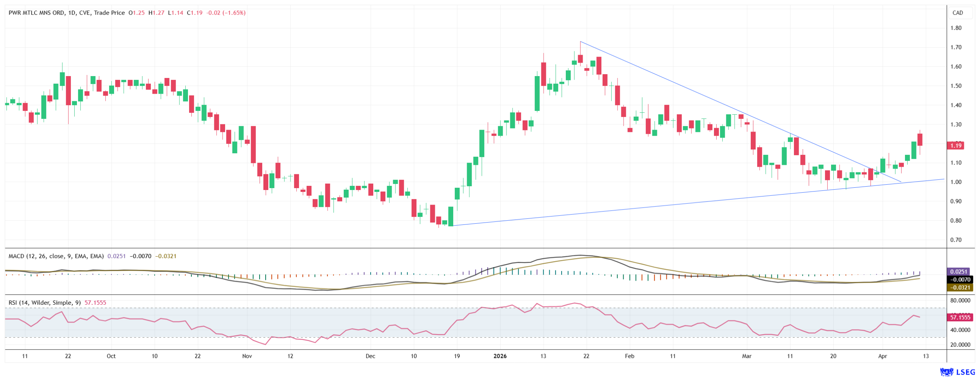This screenshot has height=377, width=980.
Task: Click the latest red candlestick
Action: click(x=920, y=140)
